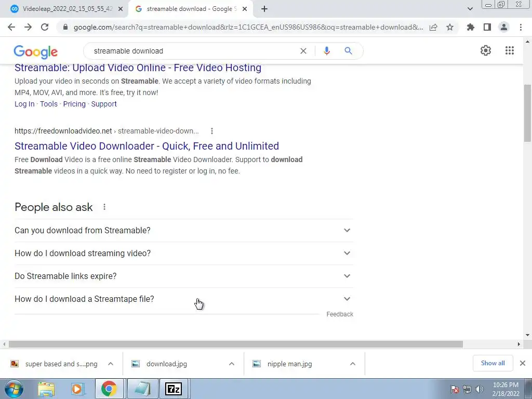Click the Chrome taskbar icon

109,389
